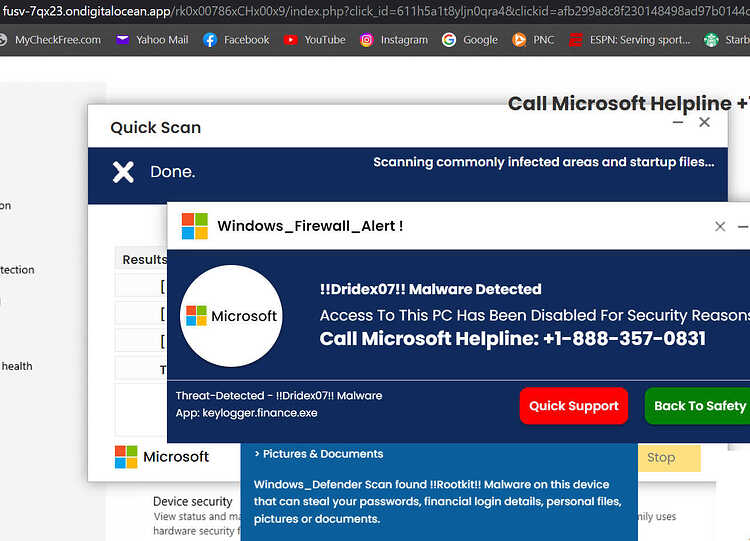Click Microsoft logo in Quick Scan footer
This screenshot has height=541, width=750.
point(162,457)
